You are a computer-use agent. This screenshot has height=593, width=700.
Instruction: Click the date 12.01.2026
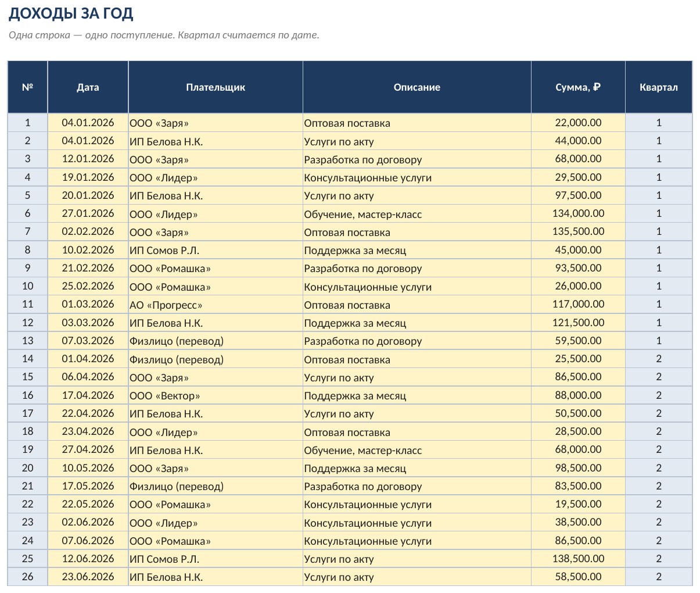click(x=88, y=159)
